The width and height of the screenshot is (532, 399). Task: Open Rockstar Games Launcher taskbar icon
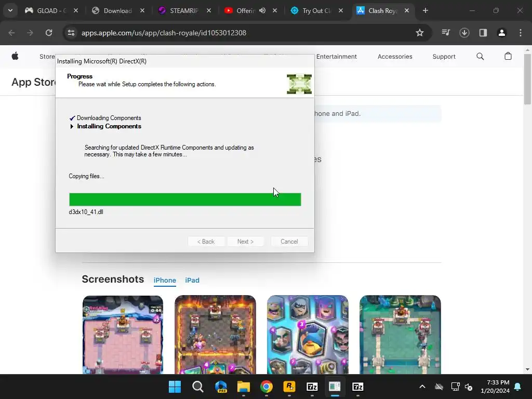point(289,387)
